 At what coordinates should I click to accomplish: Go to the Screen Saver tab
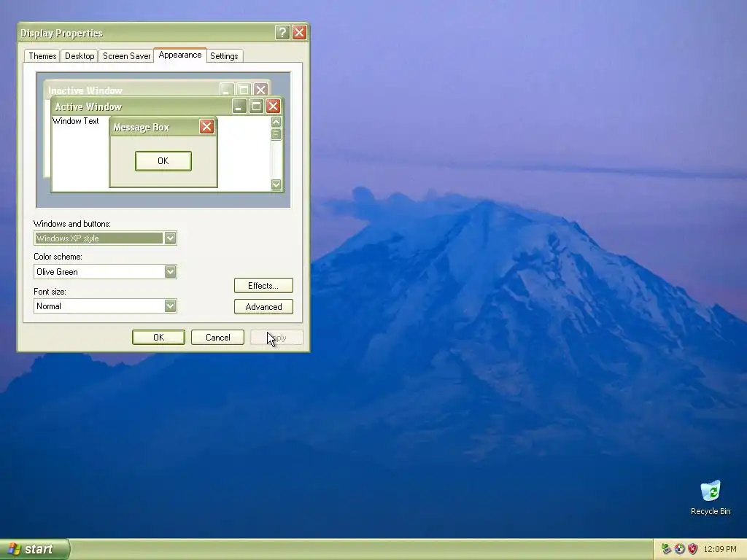coord(126,55)
